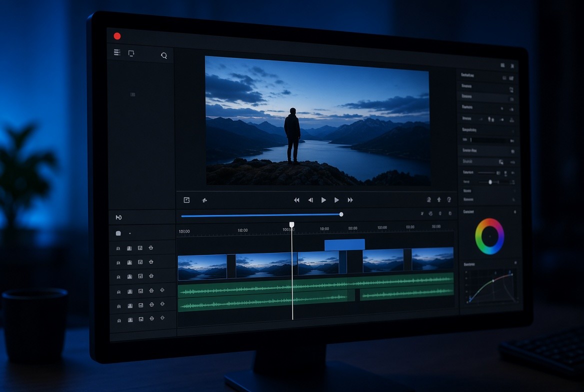Click the upward arrow icon beside help
Image resolution: width=584 pixels, height=392 pixels.
(x=439, y=199)
